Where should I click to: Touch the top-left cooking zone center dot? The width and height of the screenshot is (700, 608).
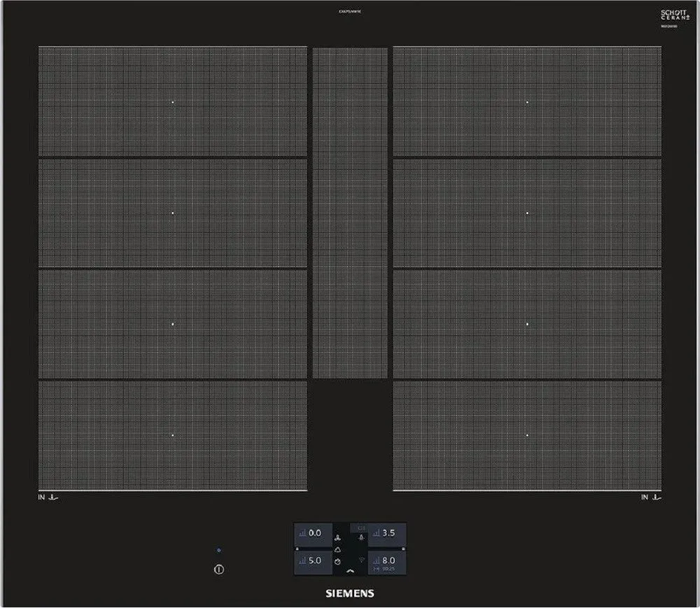point(173,102)
